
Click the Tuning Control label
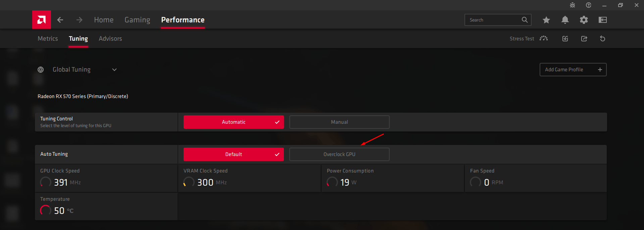56,119
